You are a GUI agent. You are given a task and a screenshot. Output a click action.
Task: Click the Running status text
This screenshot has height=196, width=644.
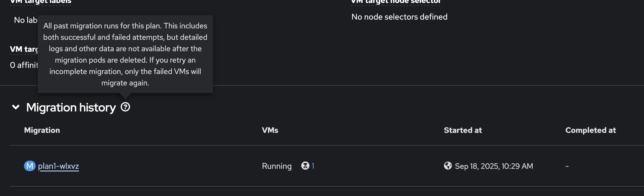(277, 166)
